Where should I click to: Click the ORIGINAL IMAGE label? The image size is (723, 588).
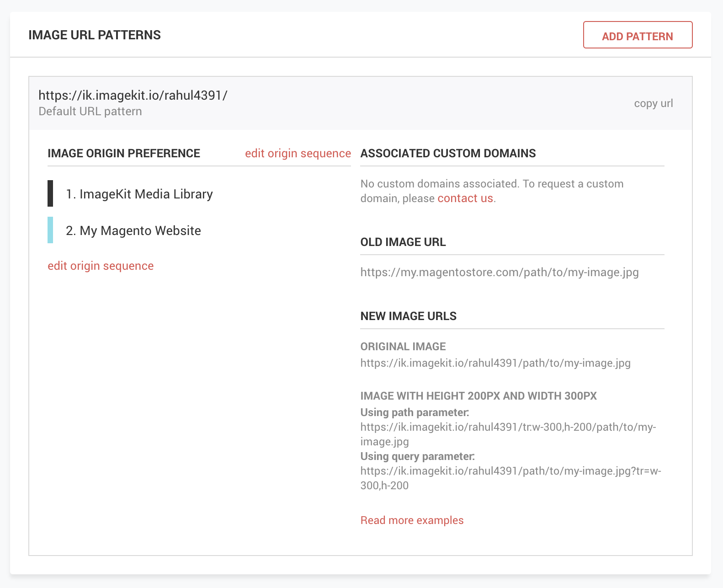point(403,347)
